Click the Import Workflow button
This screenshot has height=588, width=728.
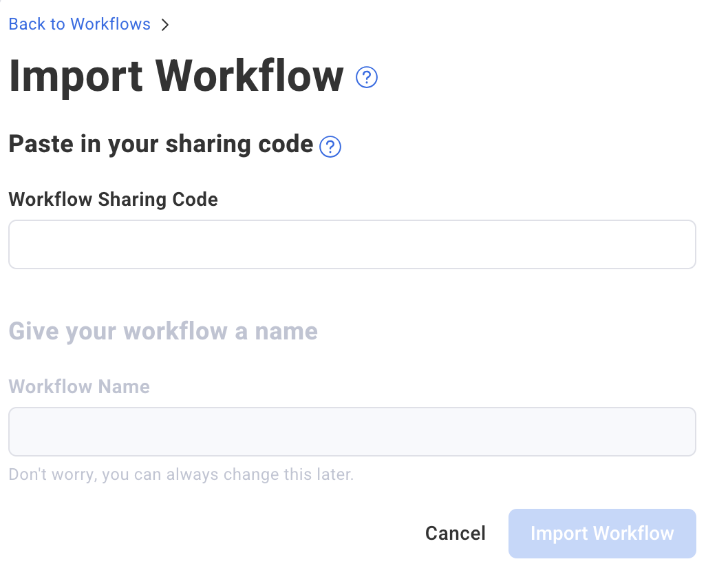[x=601, y=533]
